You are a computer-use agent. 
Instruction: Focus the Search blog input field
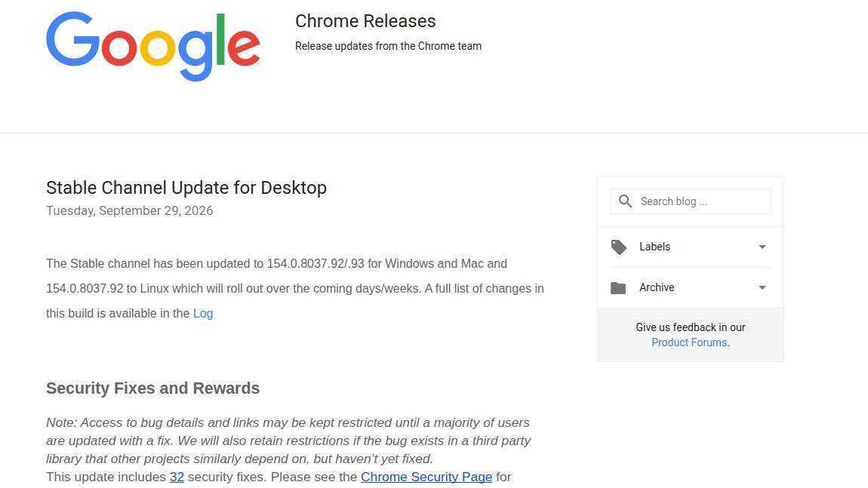(691, 201)
